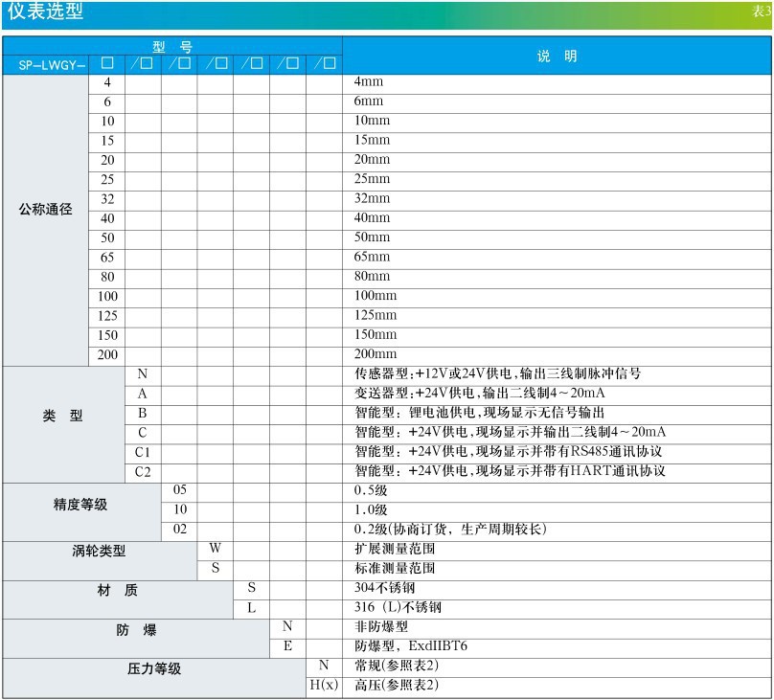Click the 0.2级 accuracy description
Image resolution: width=774 pixels, height=700 pixels.
[x=450, y=529]
